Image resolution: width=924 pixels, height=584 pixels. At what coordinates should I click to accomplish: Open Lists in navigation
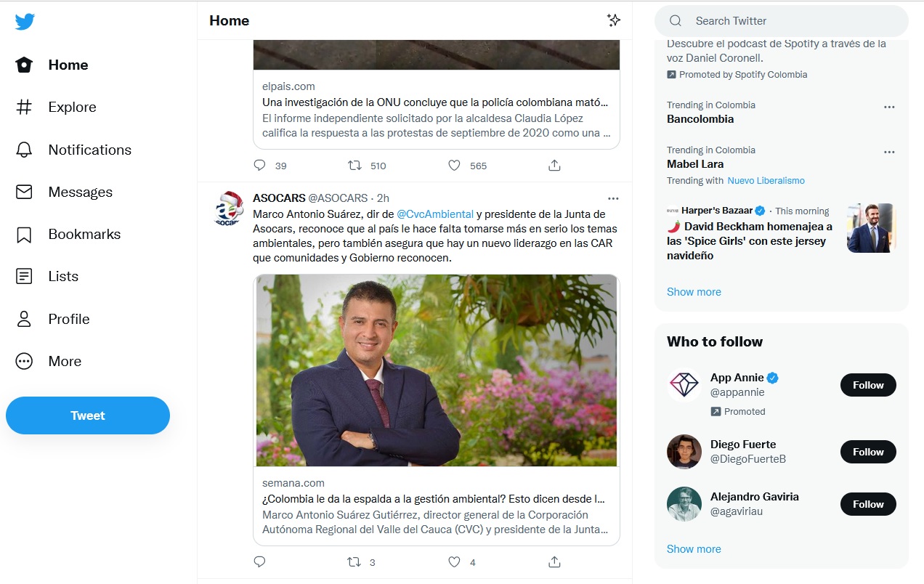63,277
